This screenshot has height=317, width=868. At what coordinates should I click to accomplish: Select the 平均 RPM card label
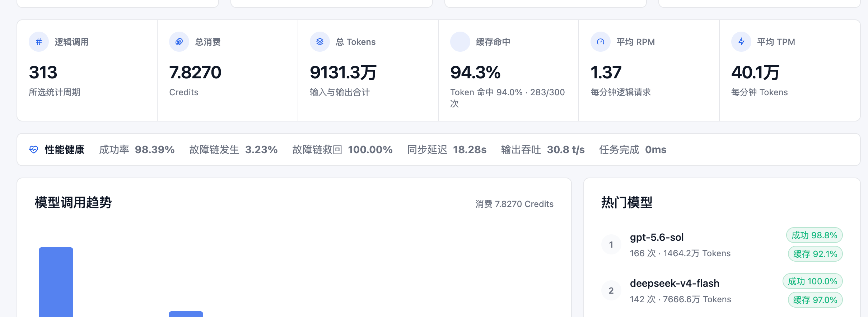(x=636, y=42)
